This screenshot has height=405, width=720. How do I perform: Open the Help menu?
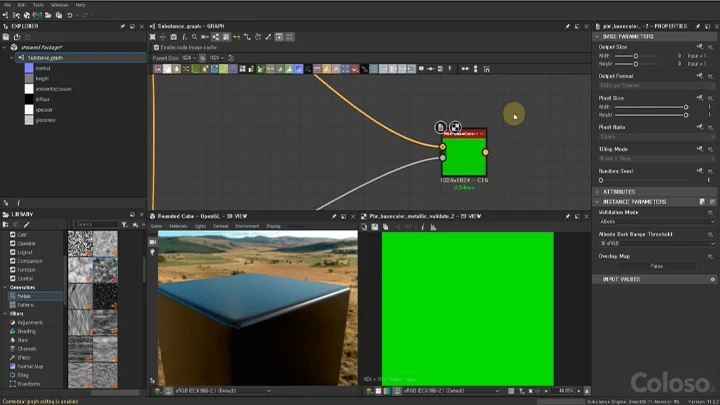tap(80, 5)
